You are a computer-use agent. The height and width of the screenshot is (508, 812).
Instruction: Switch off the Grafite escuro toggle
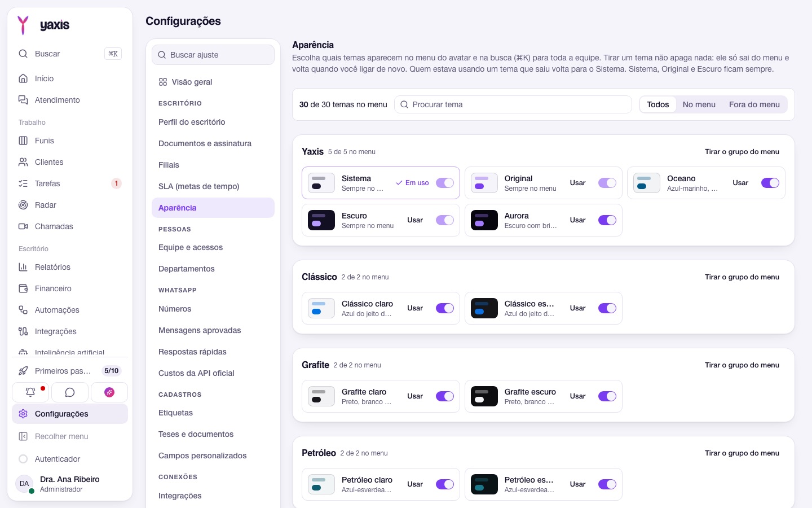(607, 396)
